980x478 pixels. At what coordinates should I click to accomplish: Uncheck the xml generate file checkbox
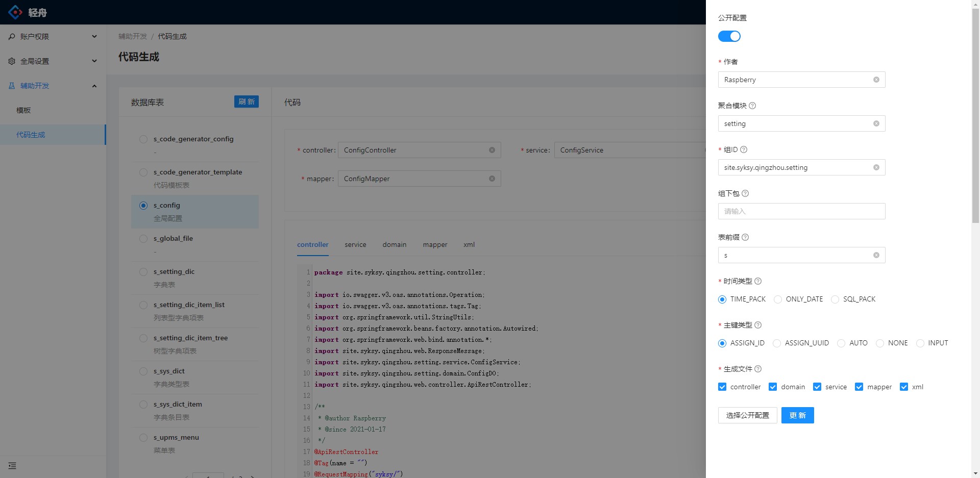[x=904, y=387]
